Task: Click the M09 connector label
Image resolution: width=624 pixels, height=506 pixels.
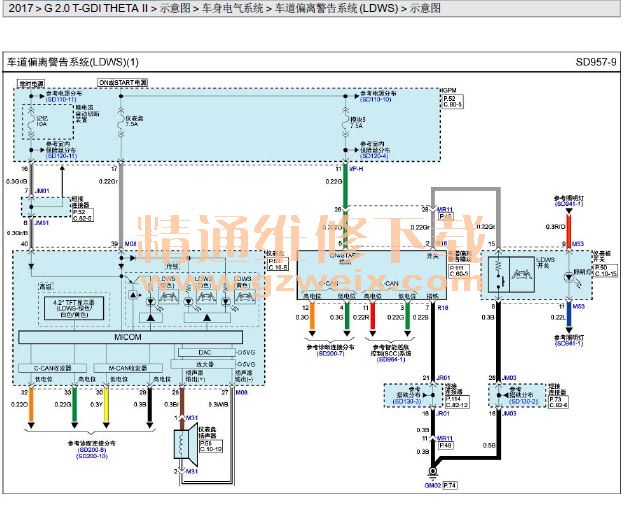Action: 241,393
